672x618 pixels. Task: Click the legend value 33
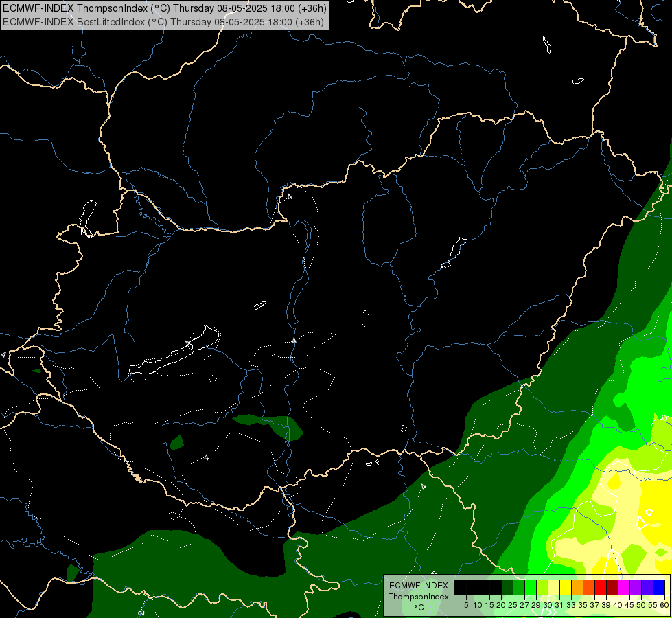[571, 605]
